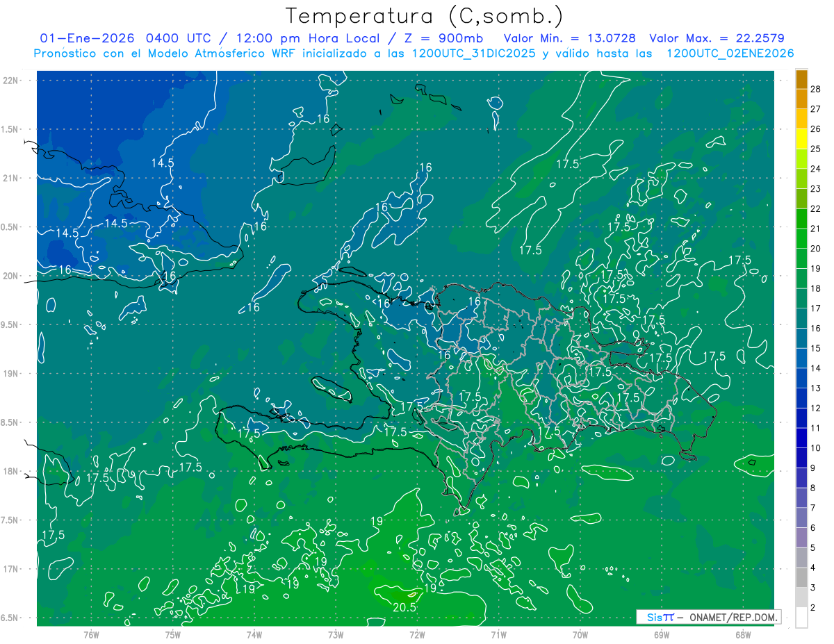Image resolution: width=834 pixels, height=644 pixels.
Task: Click the "75W" longitude axis label
Action: [x=173, y=634]
